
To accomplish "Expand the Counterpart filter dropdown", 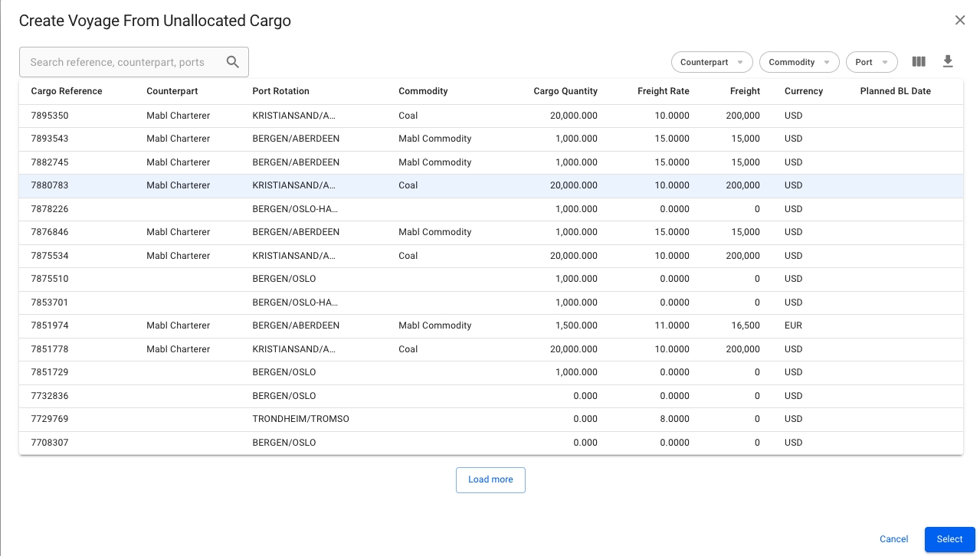I will pos(712,62).
